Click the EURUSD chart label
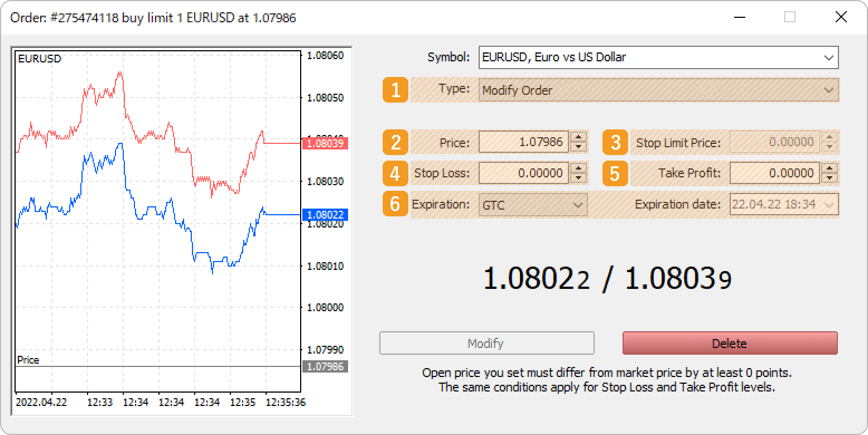Screen dimensions: 868x435 (40, 59)
